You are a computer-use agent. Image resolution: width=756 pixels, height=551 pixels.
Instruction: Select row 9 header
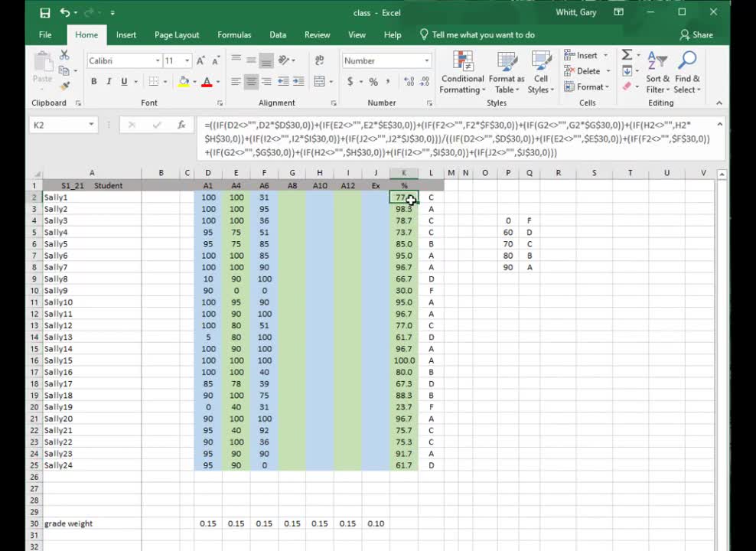[34, 279]
